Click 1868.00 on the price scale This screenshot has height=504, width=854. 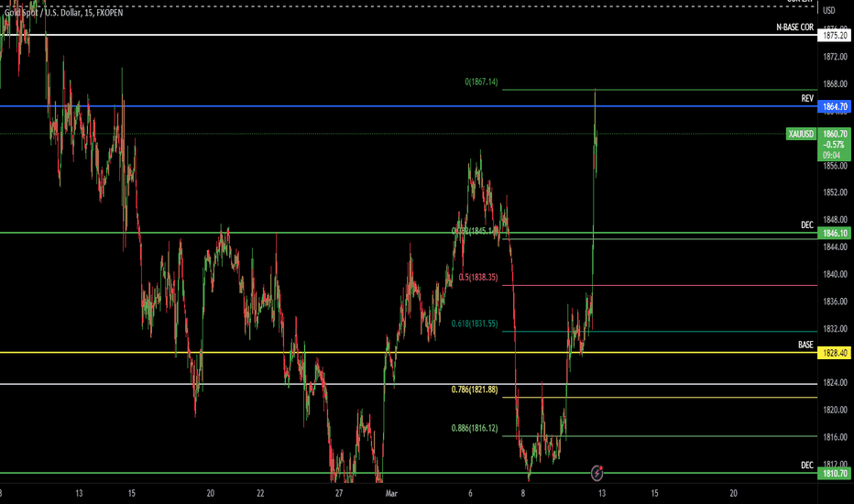click(836, 84)
